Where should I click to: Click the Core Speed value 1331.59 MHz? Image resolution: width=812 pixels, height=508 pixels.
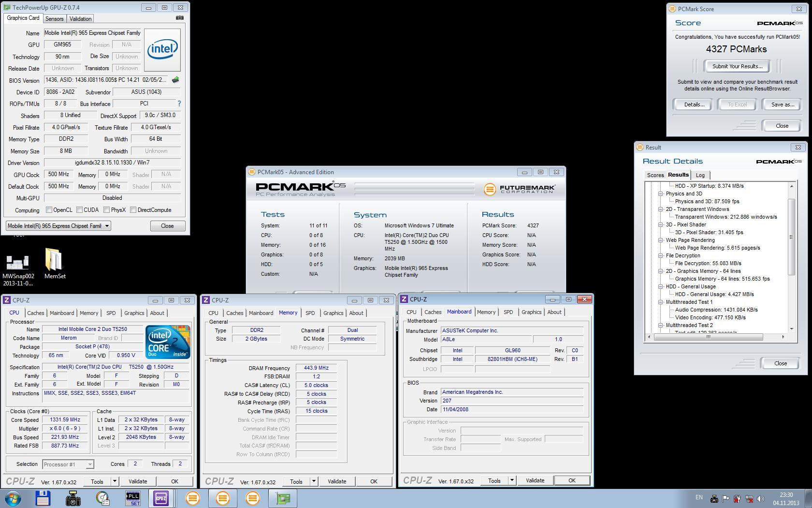tap(65, 419)
